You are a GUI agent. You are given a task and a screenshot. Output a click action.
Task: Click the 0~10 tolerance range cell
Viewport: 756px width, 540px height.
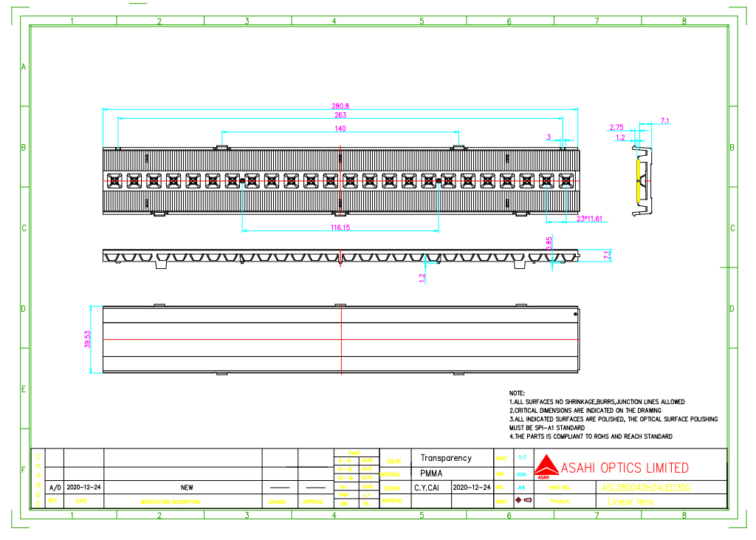click(x=345, y=461)
